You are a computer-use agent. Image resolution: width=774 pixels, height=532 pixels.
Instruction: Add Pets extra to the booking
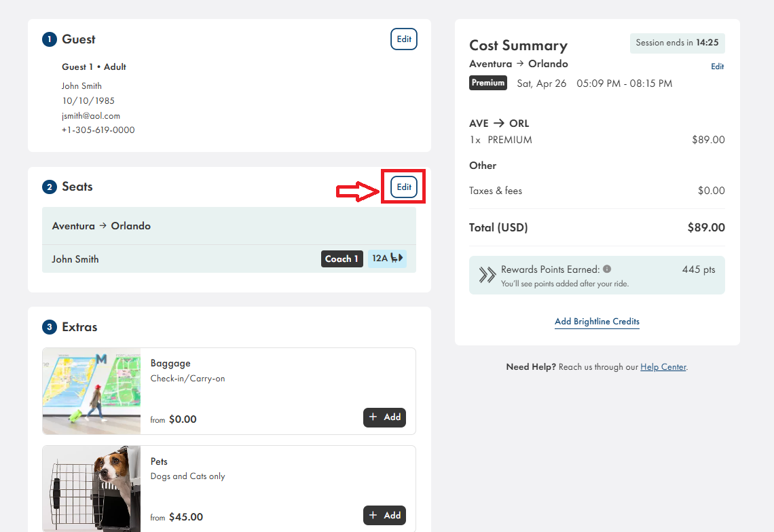[384, 516]
